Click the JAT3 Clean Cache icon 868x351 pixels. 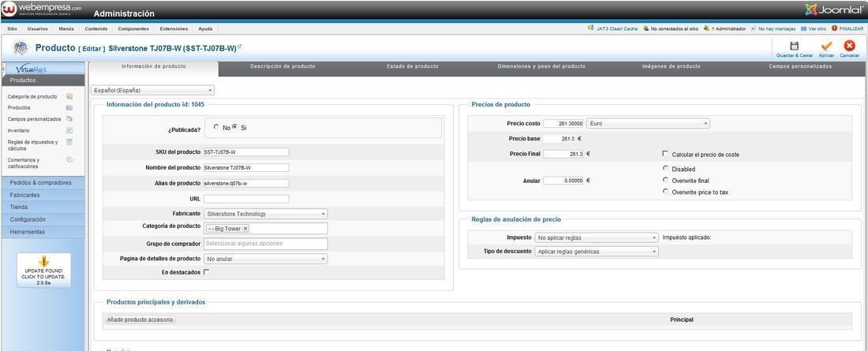tap(591, 28)
